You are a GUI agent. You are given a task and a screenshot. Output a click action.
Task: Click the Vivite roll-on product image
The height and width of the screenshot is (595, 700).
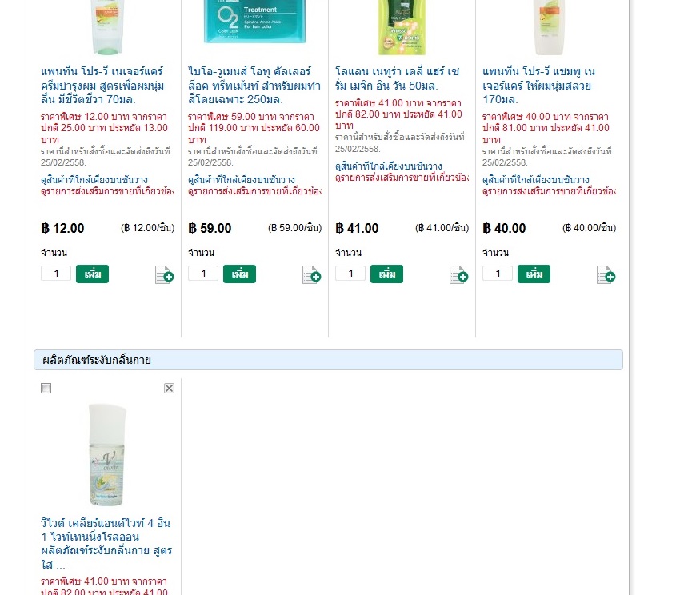[107, 455]
